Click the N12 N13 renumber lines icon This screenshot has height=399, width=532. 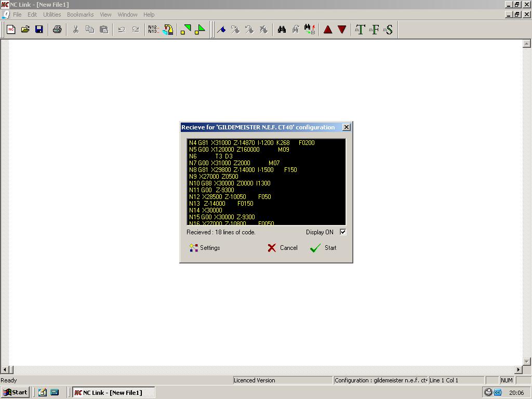[153, 30]
